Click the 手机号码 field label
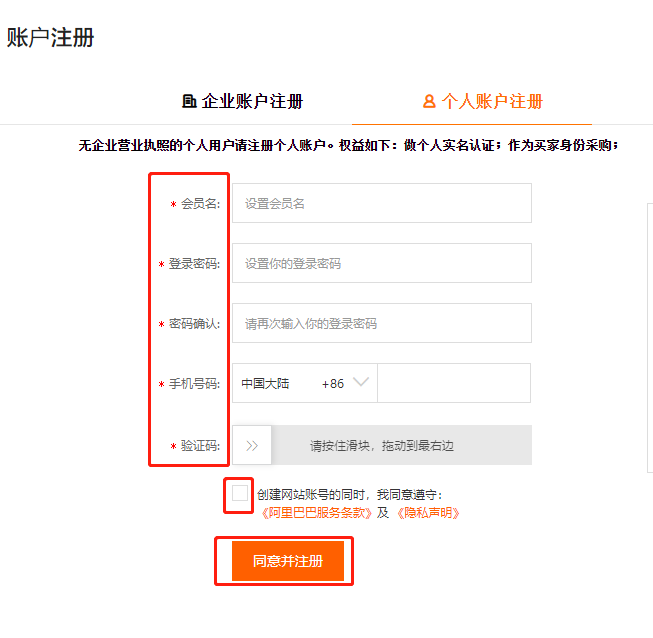 194,384
